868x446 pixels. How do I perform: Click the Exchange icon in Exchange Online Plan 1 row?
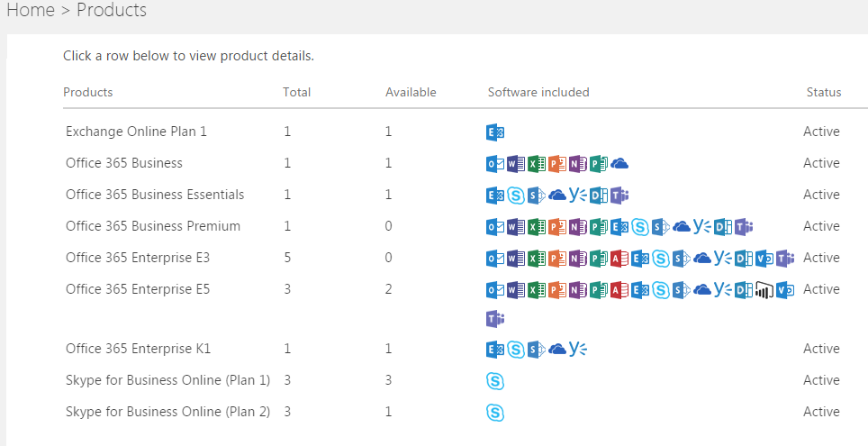[494, 132]
